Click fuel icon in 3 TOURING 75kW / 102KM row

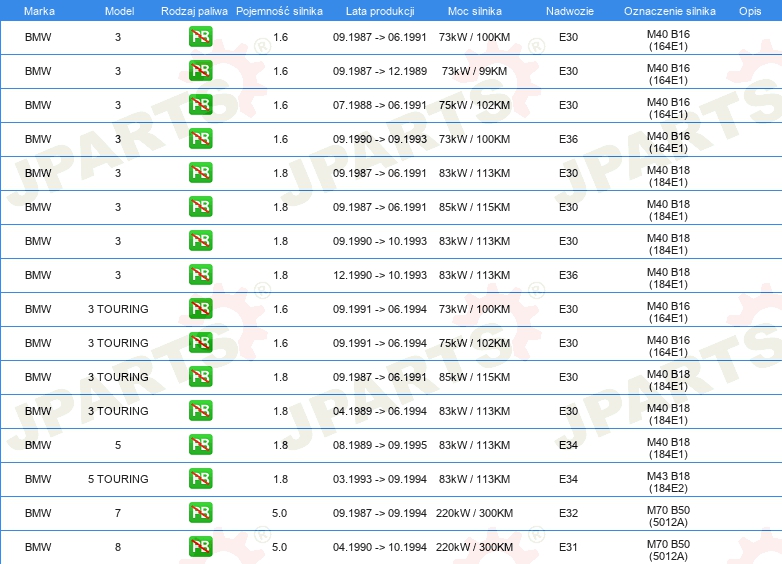(x=200, y=343)
